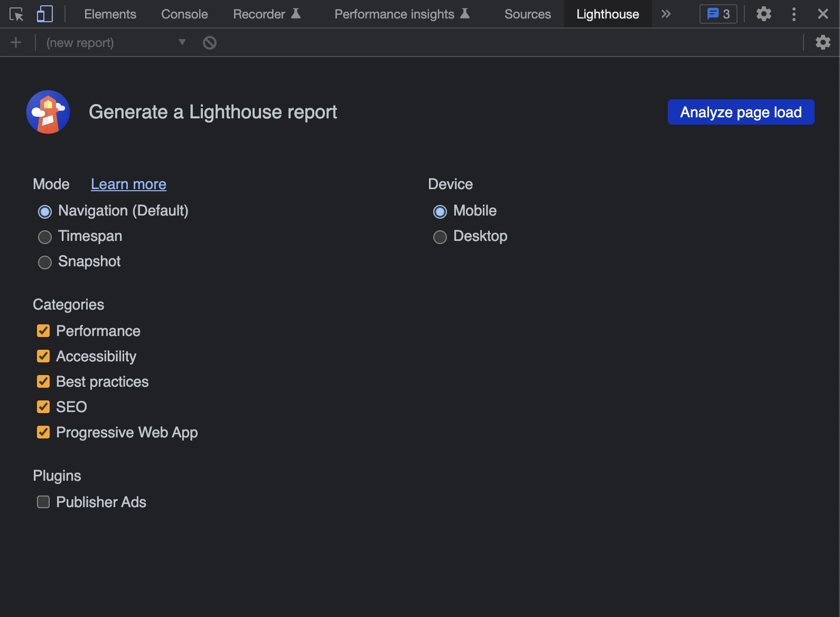
Task: Choose the Mobile device option
Action: click(440, 211)
